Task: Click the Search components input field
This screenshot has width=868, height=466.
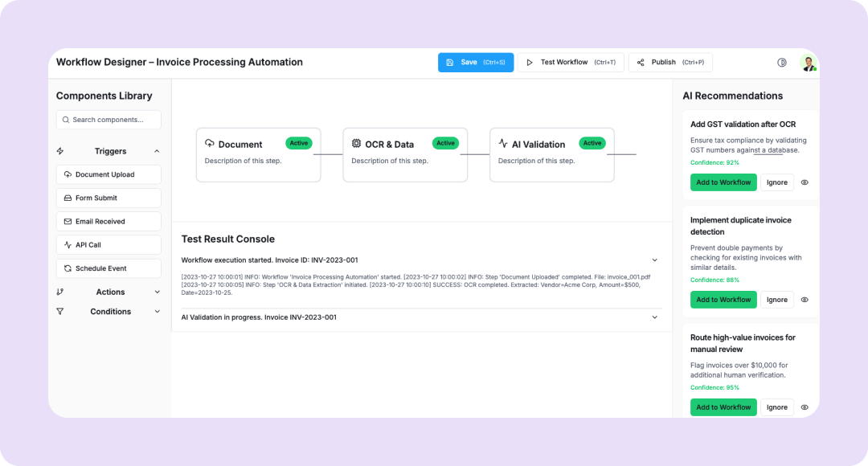Action: pyautogui.click(x=114, y=120)
